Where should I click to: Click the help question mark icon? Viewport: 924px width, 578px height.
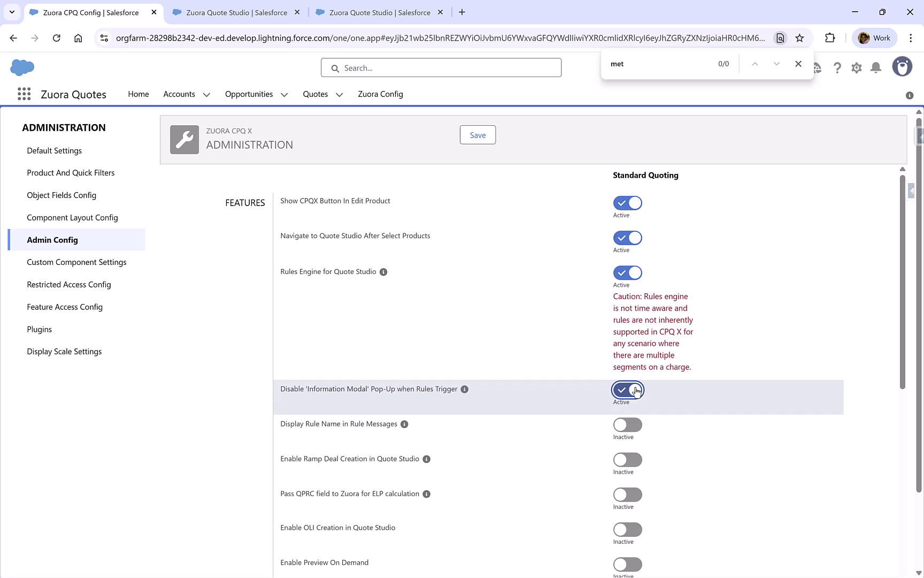pos(837,67)
